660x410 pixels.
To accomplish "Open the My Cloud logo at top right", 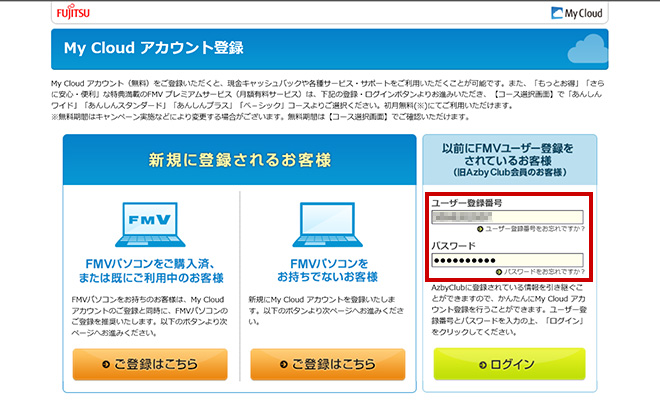I will (x=577, y=13).
